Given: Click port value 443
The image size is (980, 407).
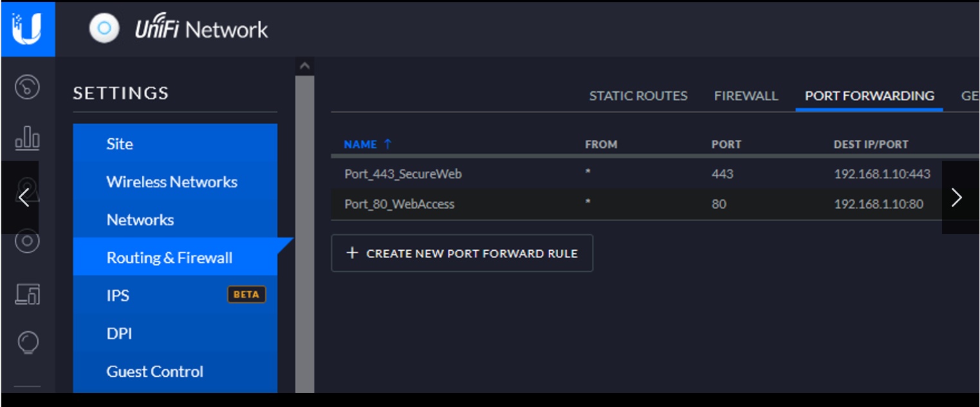Looking at the screenshot, I should click(x=723, y=174).
